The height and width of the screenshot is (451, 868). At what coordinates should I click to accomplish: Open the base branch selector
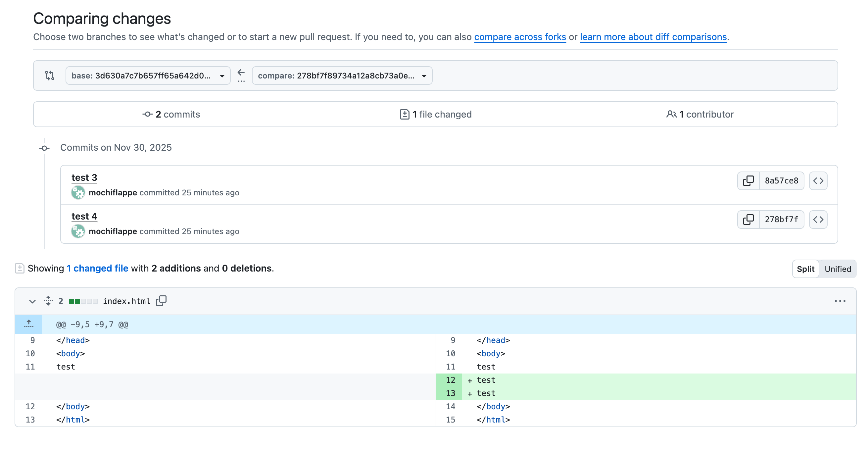[x=148, y=75]
